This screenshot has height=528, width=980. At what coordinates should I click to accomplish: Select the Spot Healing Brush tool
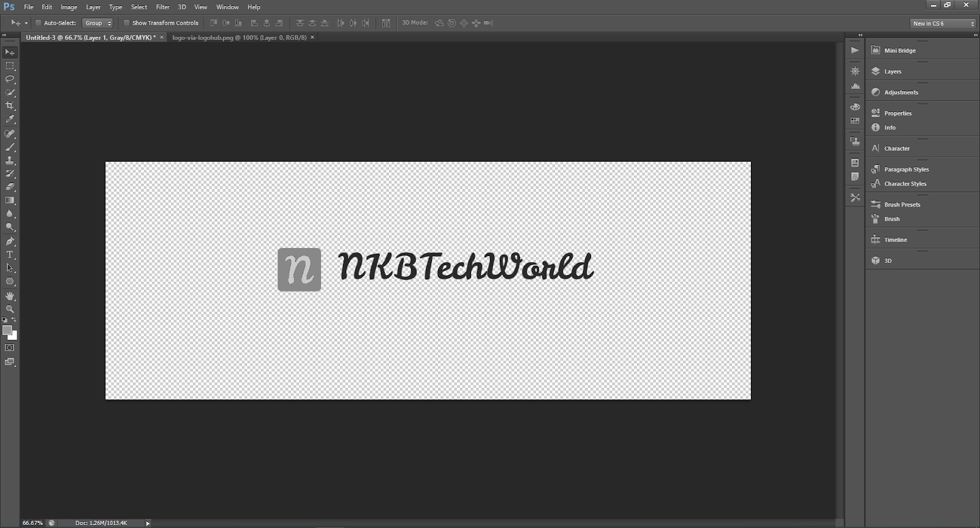pos(10,134)
